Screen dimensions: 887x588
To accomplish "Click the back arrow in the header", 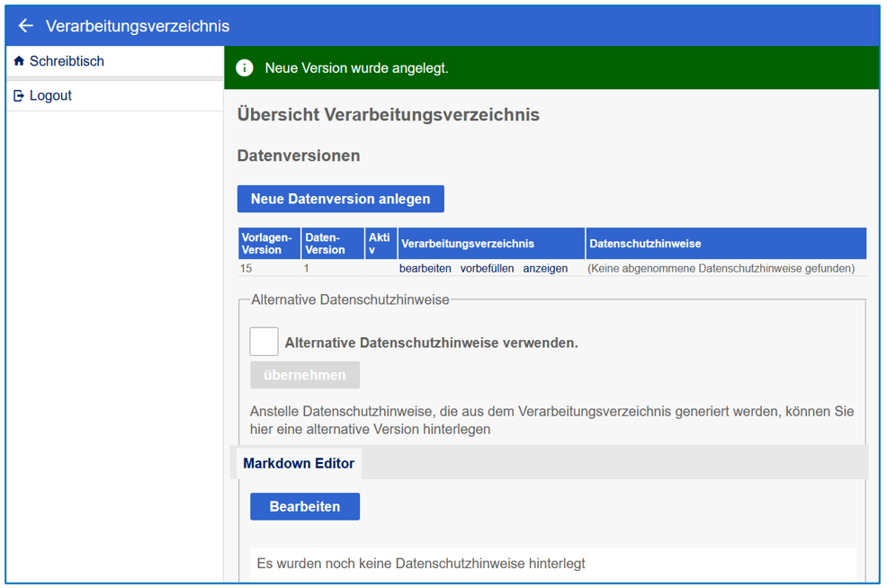I will [26, 26].
